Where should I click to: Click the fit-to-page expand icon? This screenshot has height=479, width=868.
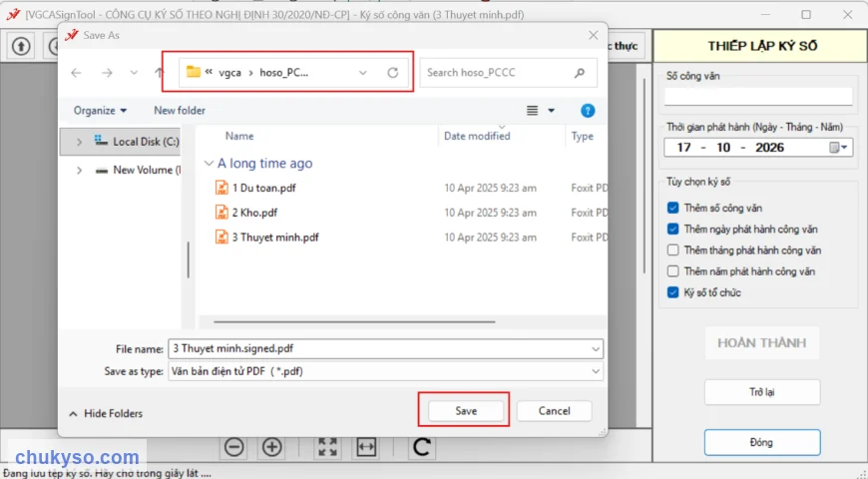327,447
